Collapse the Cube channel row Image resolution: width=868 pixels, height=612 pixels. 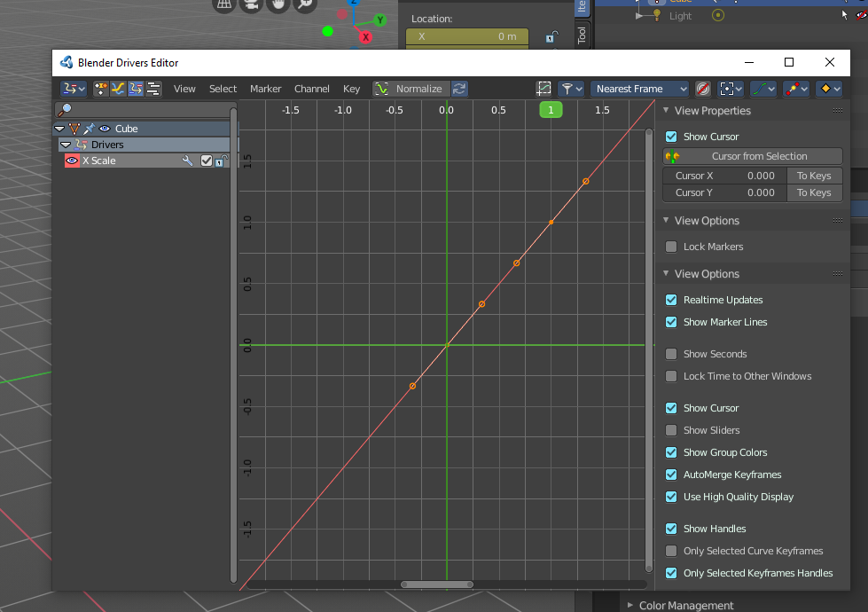click(x=59, y=129)
